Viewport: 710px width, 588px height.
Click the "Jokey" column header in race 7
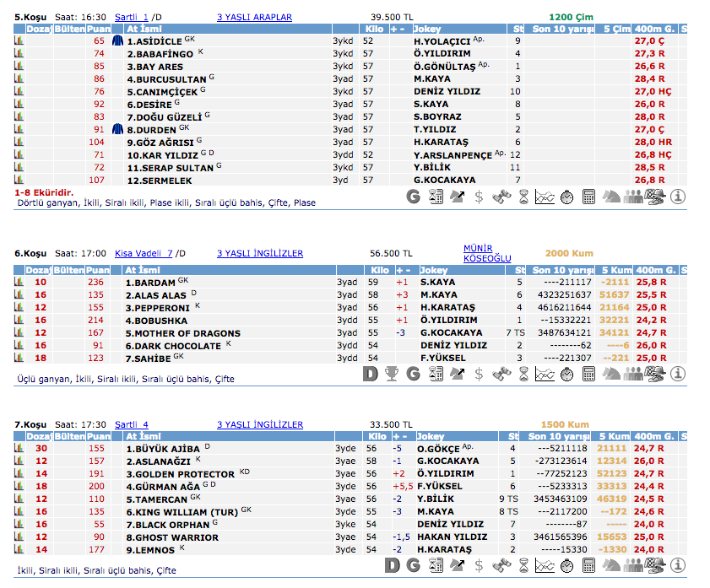431,436
